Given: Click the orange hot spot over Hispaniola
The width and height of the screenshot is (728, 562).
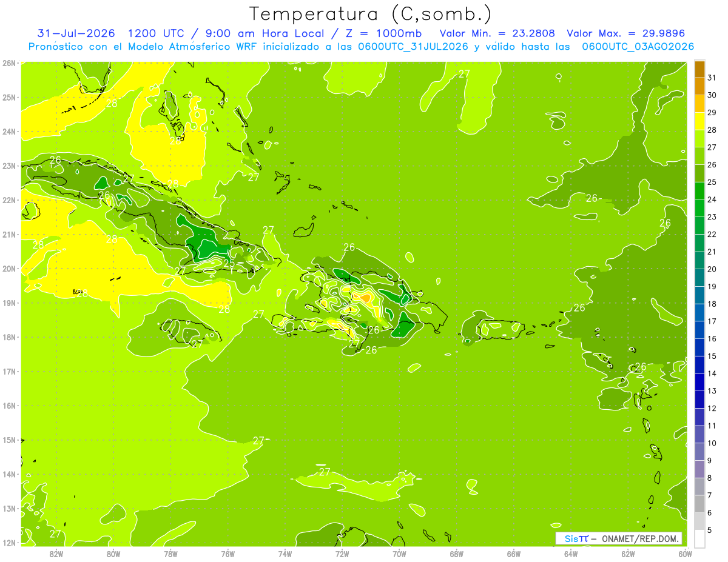Looking at the screenshot, I should coord(365,298).
